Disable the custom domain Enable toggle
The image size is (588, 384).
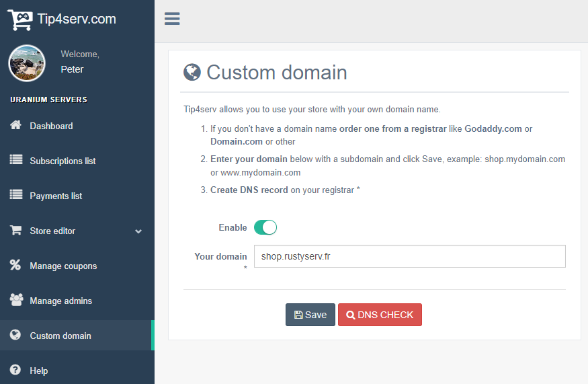[265, 228]
